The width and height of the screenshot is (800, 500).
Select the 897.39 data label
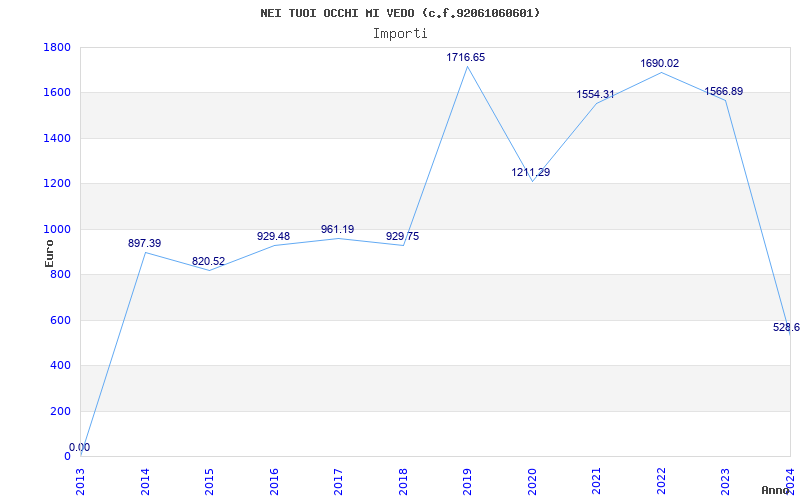(x=144, y=243)
